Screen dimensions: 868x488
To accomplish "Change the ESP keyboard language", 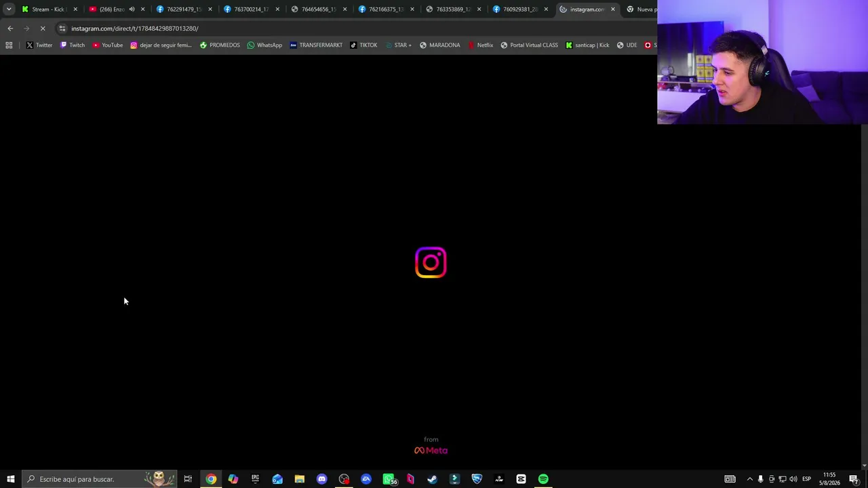I will (806, 479).
